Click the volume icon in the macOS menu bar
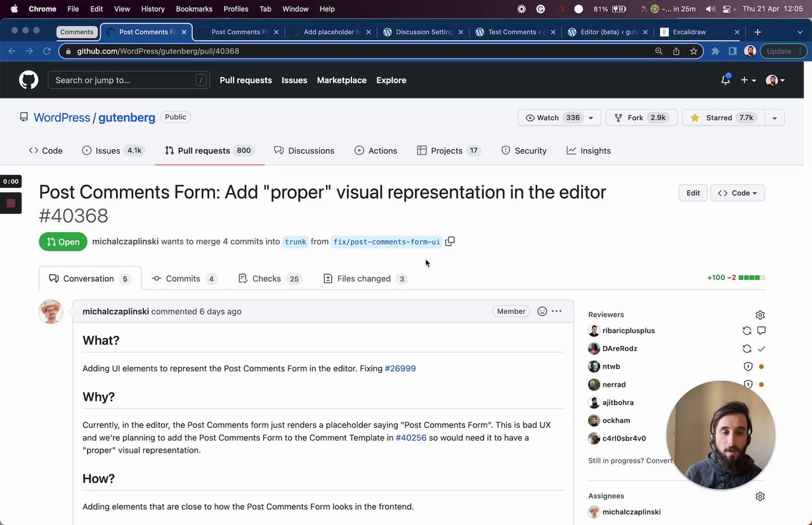This screenshot has height=525, width=812. [710, 9]
